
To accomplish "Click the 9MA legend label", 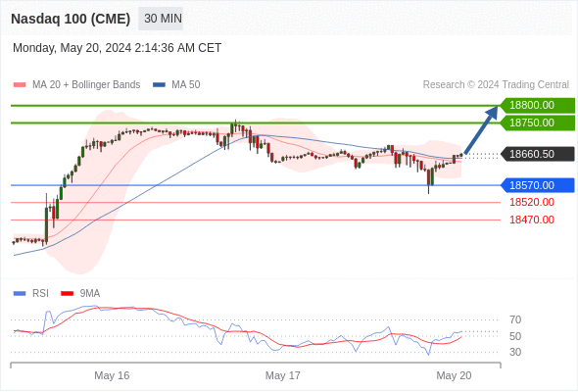I will (90, 294).
